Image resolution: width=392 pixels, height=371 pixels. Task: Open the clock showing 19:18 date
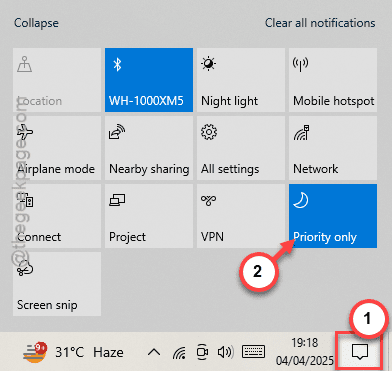[304, 351]
